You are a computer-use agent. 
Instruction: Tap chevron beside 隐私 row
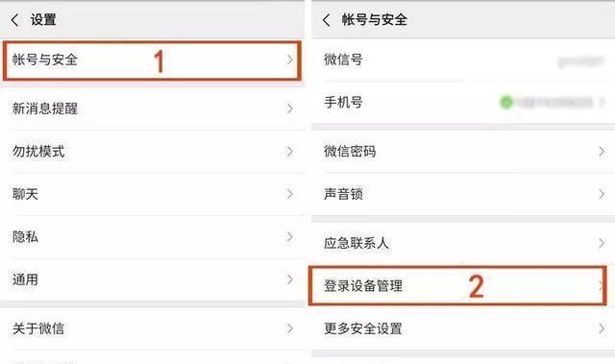coord(289,236)
